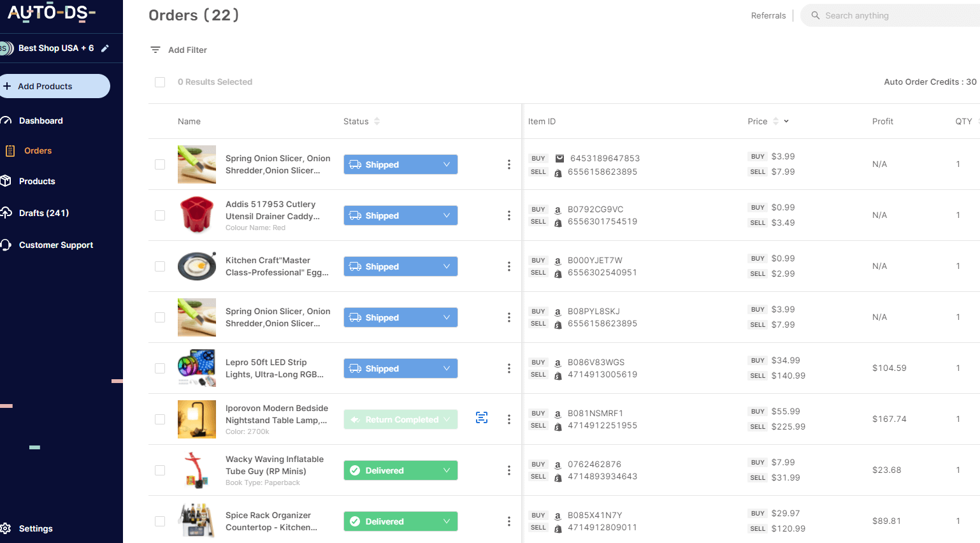
Task: Open three-dot menu for Kitchen Craft row
Action: point(508,266)
